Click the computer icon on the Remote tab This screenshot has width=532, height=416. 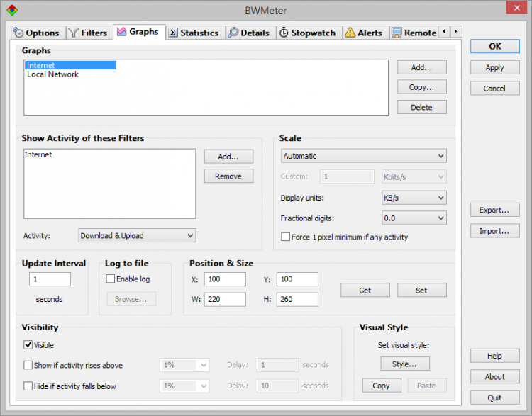(397, 33)
